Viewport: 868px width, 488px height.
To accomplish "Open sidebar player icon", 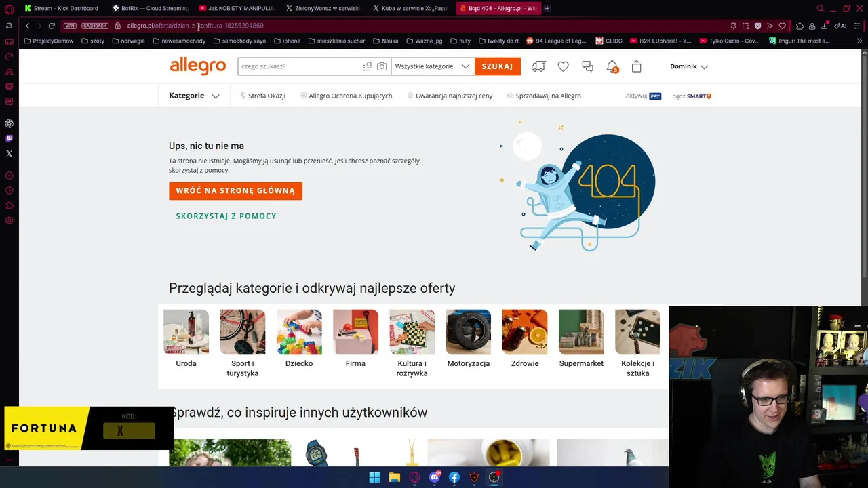I will (9, 176).
